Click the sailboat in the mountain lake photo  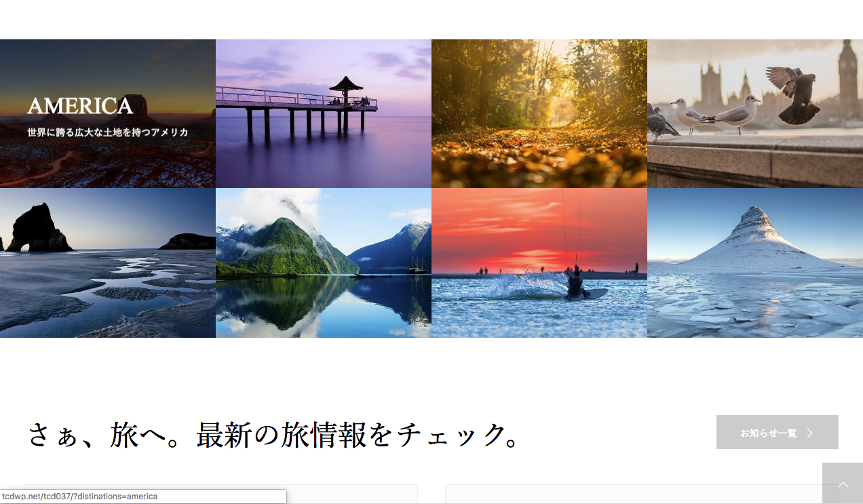point(417,266)
